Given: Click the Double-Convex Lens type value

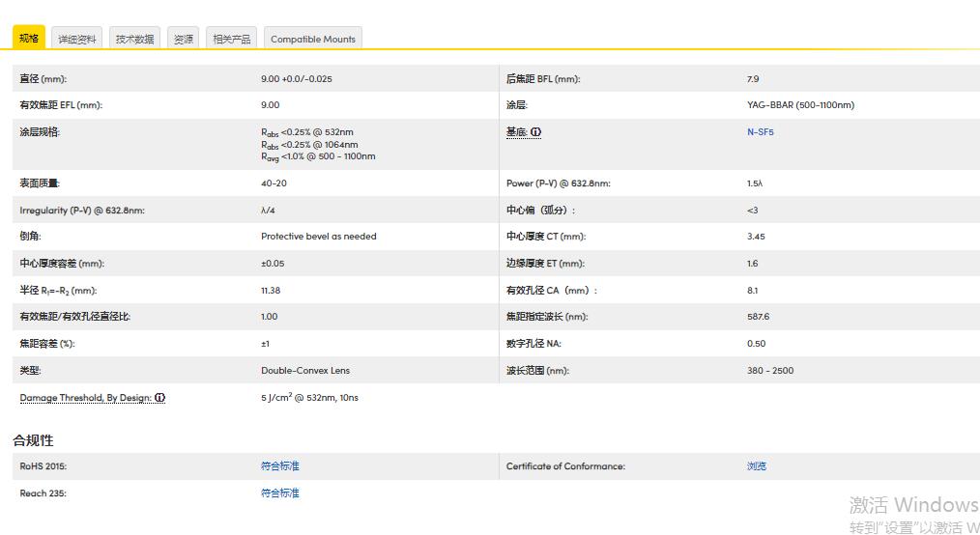Looking at the screenshot, I should (x=305, y=371).
